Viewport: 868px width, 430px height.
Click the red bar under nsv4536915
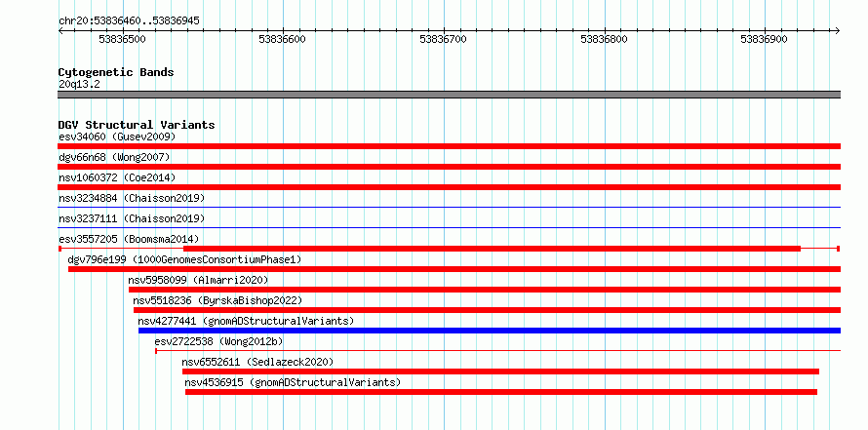click(501, 392)
